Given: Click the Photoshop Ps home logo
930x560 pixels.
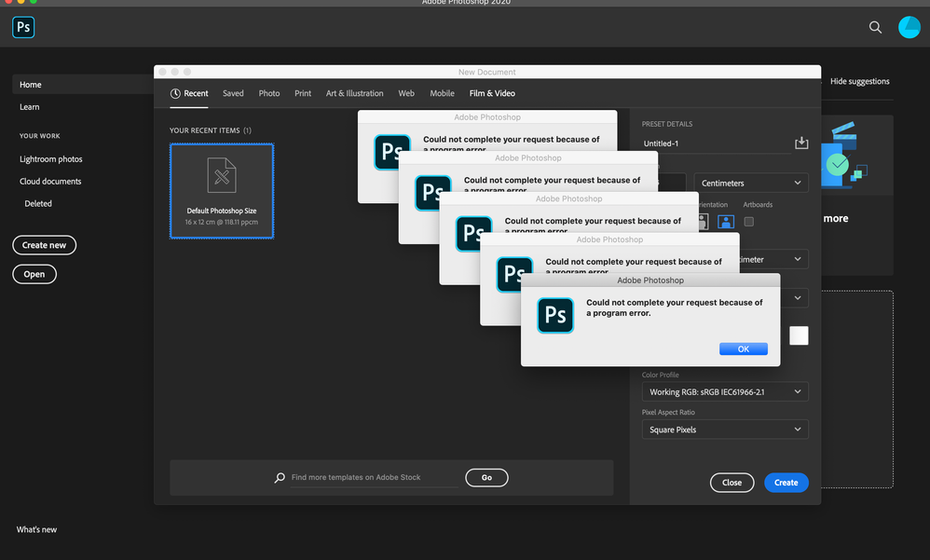Looking at the screenshot, I should 23,27.
